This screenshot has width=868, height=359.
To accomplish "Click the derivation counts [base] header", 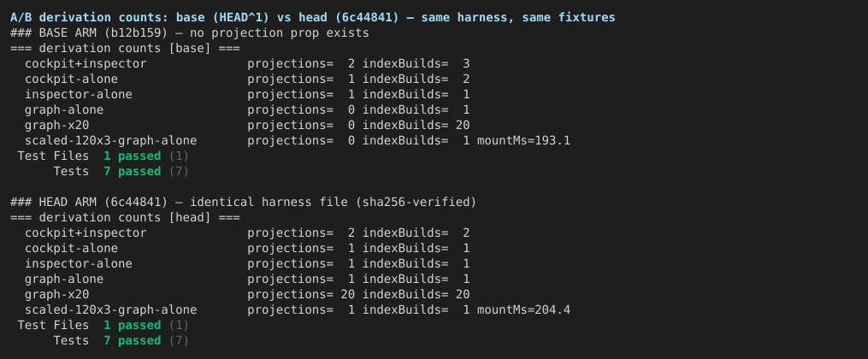I will point(125,48).
